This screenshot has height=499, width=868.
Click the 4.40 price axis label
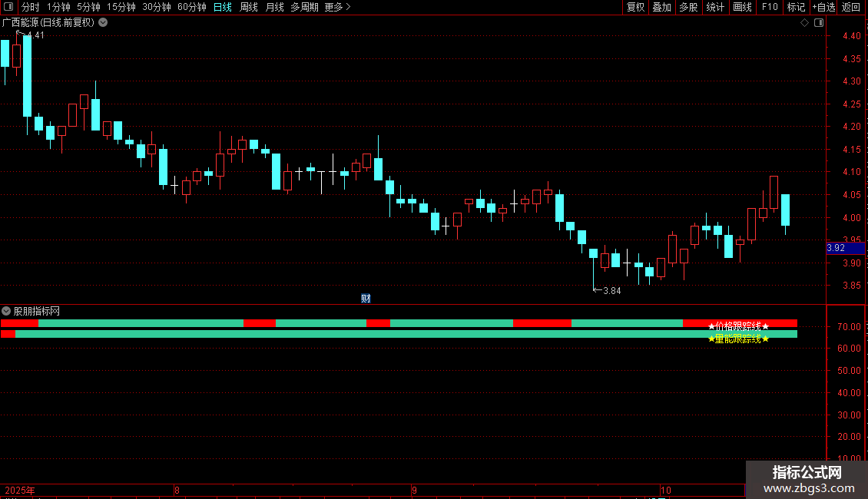(851, 36)
